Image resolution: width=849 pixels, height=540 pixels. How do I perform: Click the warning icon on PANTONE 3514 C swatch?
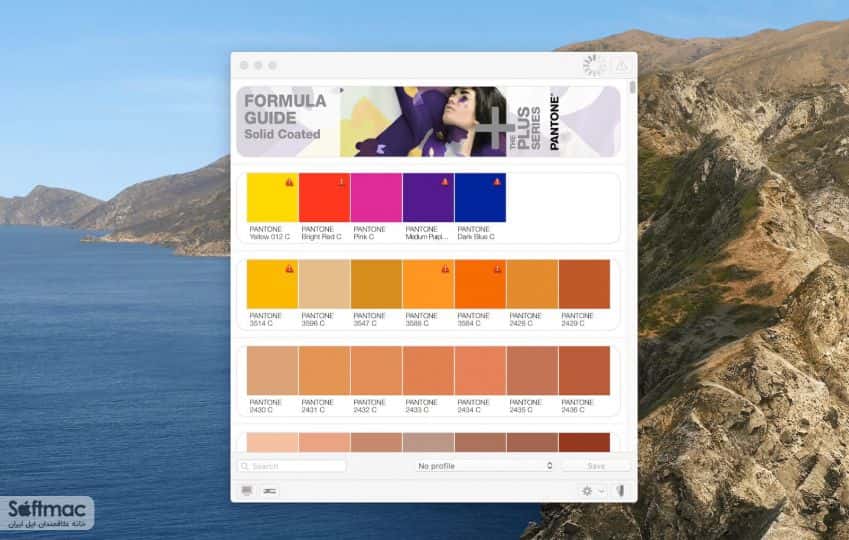(x=290, y=269)
